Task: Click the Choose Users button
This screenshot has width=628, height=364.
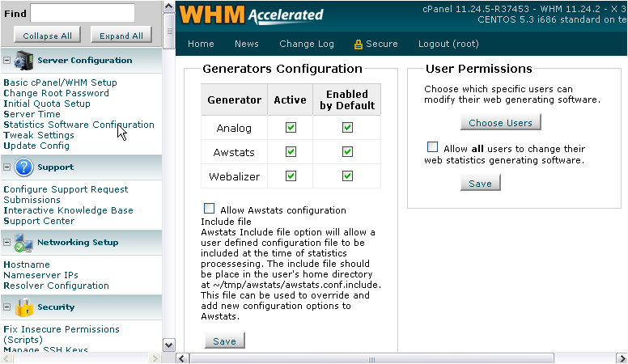Action: click(501, 122)
